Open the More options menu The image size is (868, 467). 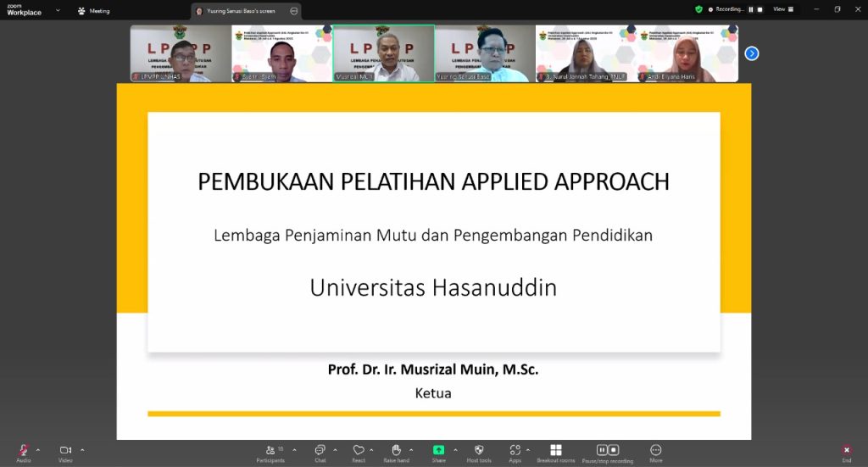coord(655,450)
